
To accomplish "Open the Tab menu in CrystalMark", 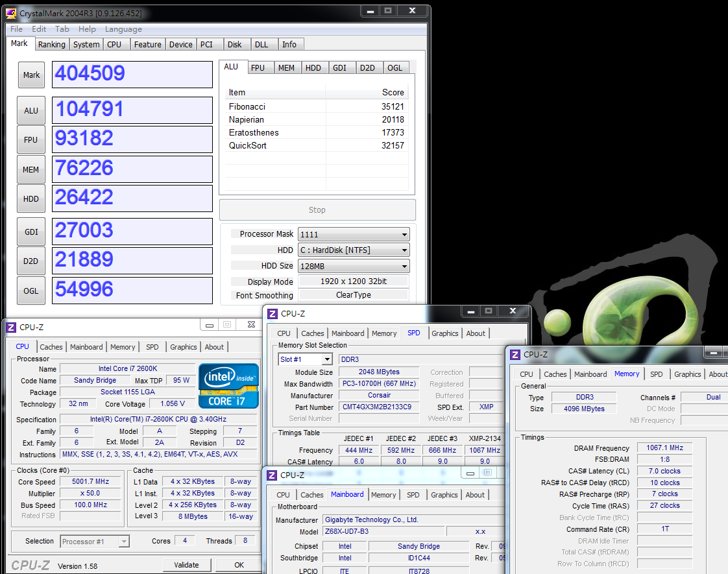I will tap(62, 29).
